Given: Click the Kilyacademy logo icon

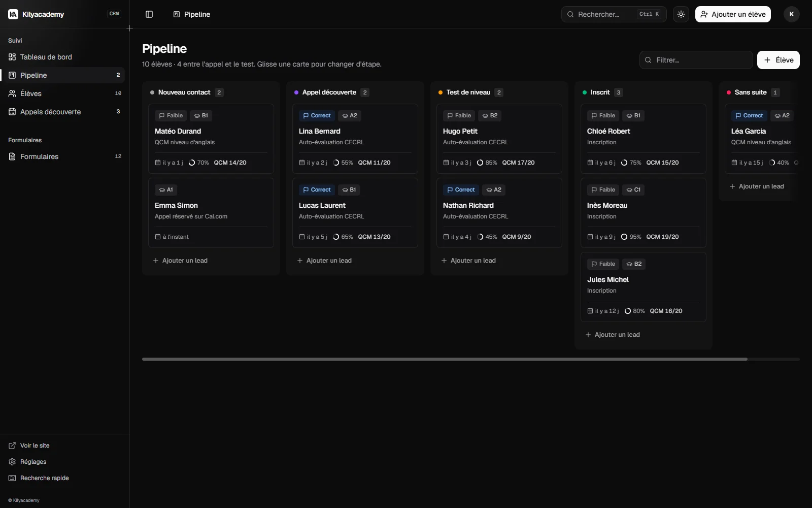Looking at the screenshot, I should tap(13, 14).
